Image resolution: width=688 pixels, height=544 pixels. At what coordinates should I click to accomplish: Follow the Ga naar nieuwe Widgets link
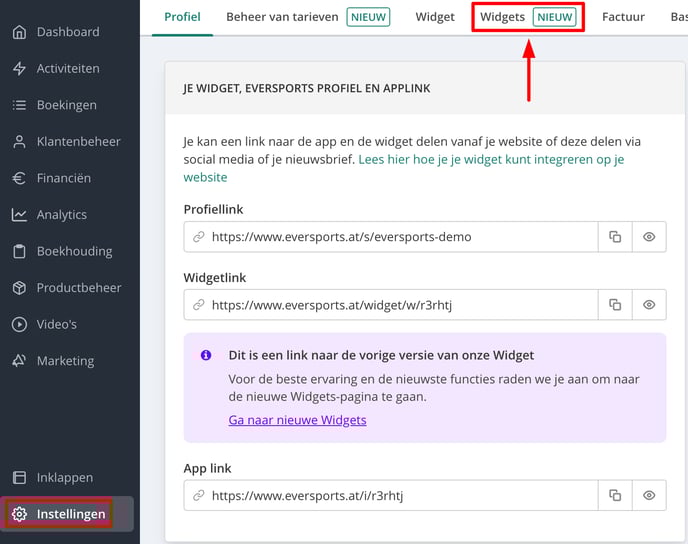[297, 420]
